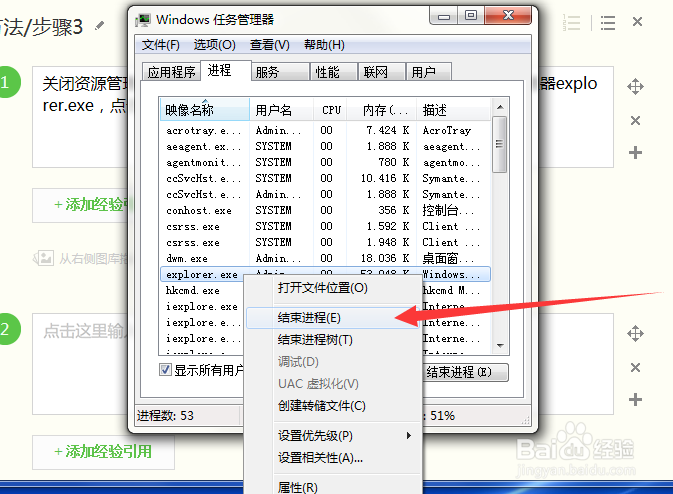Open the 帮助(H) menu
673x494 pixels.
(x=324, y=45)
